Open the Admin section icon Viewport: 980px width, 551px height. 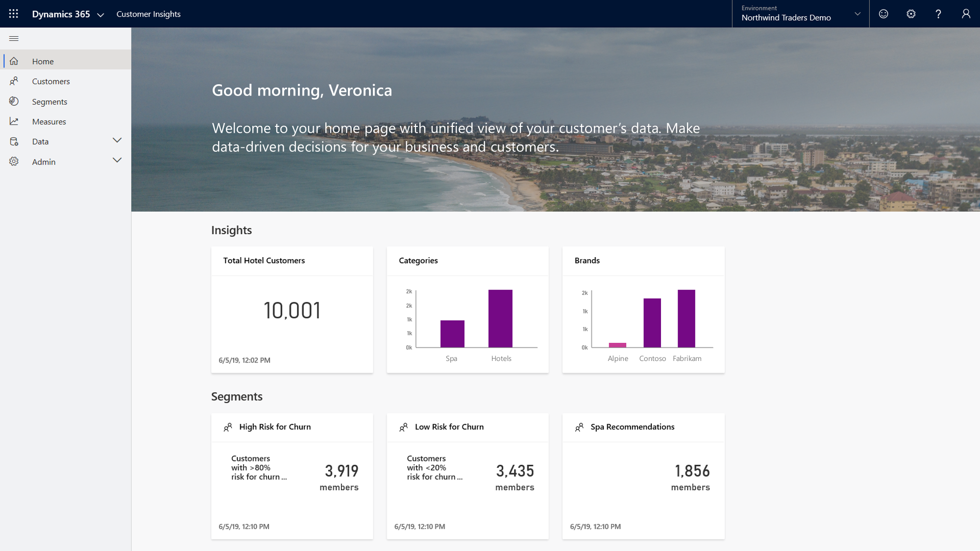click(x=14, y=162)
